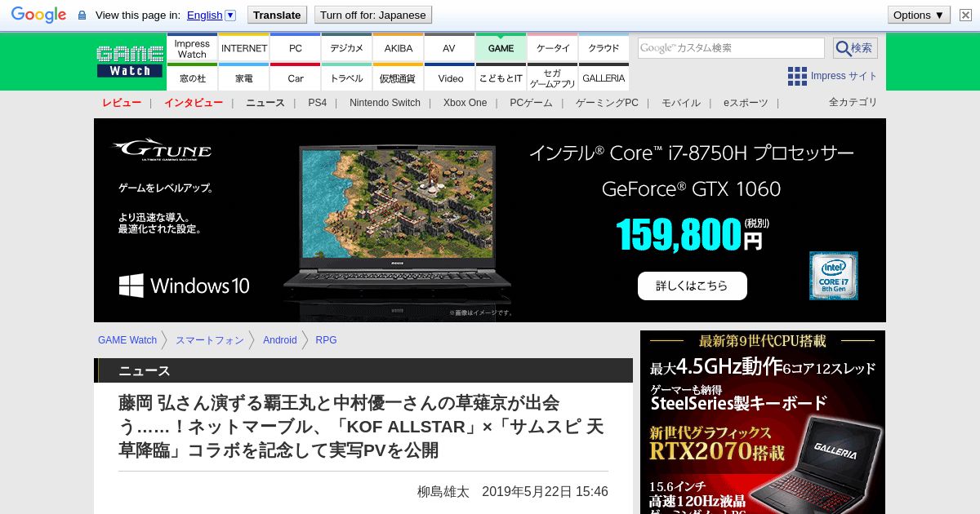The height and width of the screenshot is (514, 980).
Task: Select the highlighted GAME tab
Action: tap(501, 47)
